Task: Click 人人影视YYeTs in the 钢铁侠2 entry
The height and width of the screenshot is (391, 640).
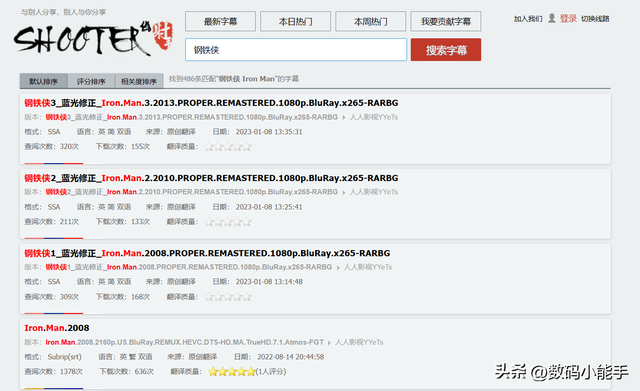Action: 374,192
